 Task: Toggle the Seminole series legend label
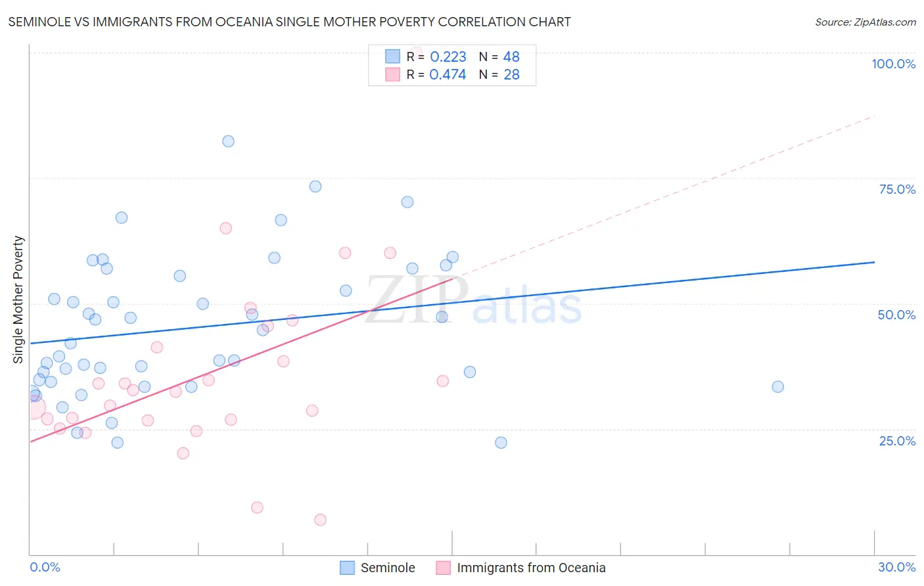[x=388, y=568]
